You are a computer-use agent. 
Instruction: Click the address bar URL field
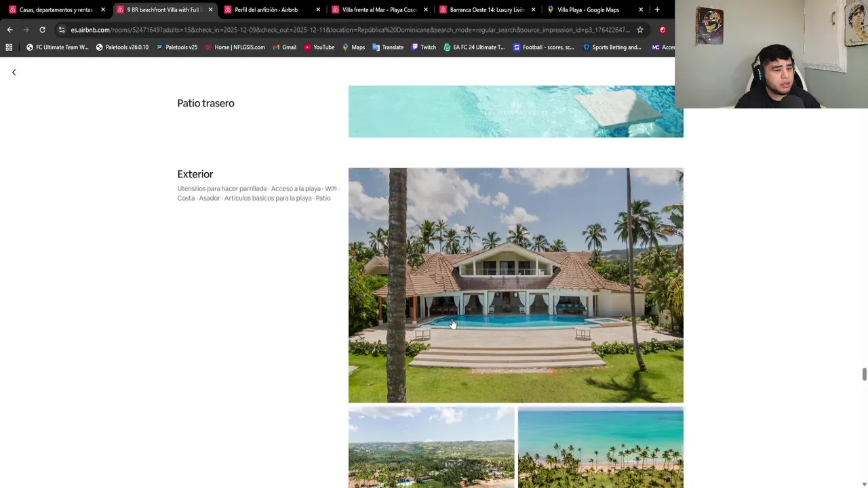pyautogui.click(x=349, y=30)
